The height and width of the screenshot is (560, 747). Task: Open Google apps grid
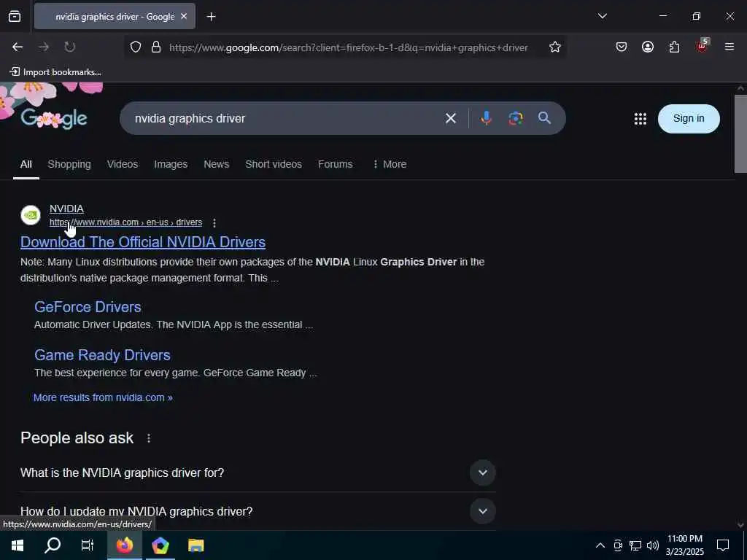pos(640,119)
